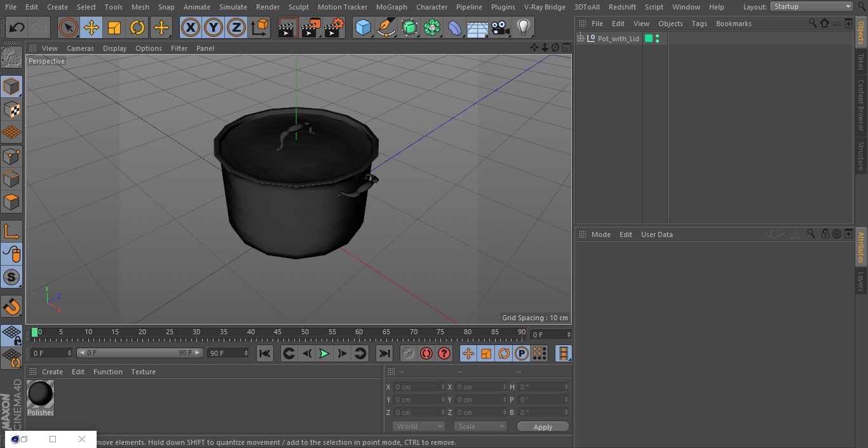Screen dimensions: 868x448
Task: Enable Snap with magnet icon
Action: click(x=11, y=308)
